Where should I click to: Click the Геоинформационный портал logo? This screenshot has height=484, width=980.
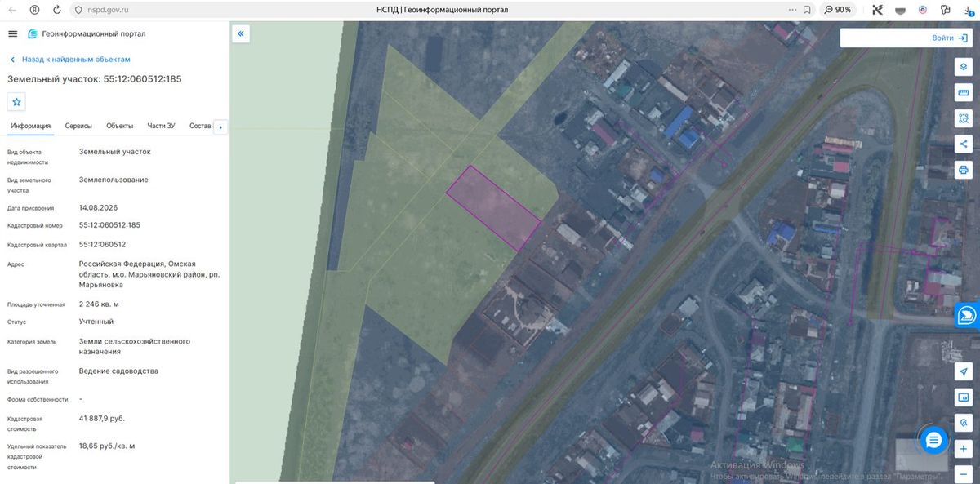click(x=87, y=33)
